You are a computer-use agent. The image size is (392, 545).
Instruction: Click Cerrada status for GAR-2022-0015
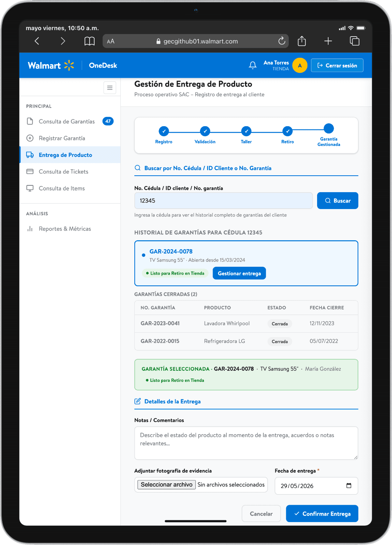click(280, 341)
